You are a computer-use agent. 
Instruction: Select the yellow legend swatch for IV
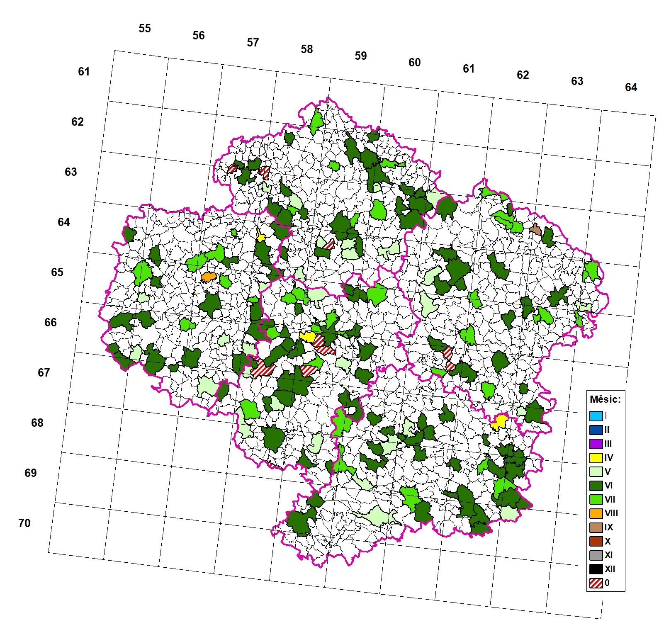coord(596,458)
